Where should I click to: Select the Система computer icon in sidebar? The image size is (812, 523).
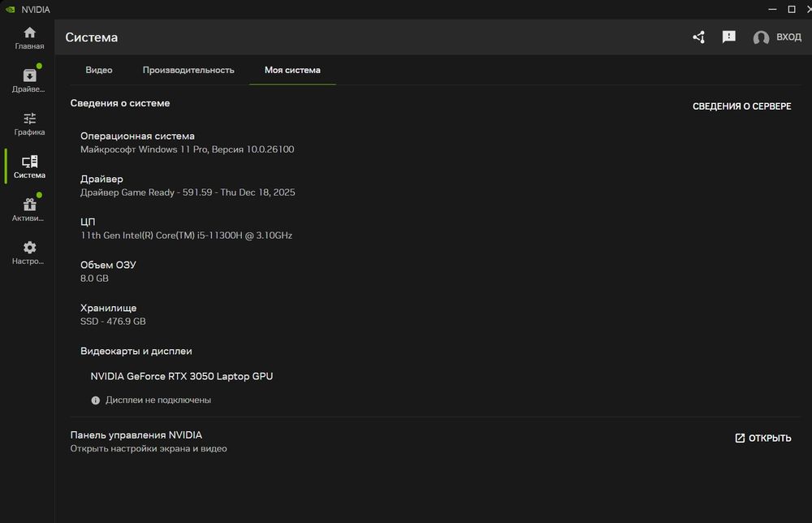pyautogui.click(x=29, y=162)
